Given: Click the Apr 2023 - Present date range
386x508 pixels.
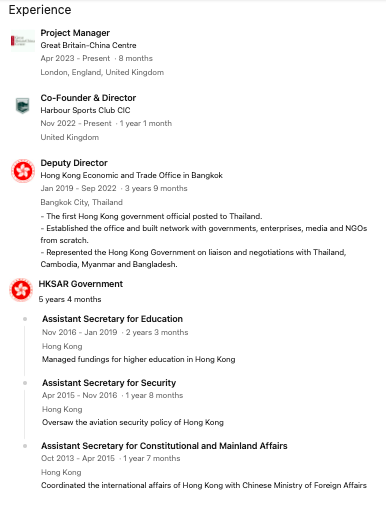Looking at the screenshot, I should click(x=75, y=58).
